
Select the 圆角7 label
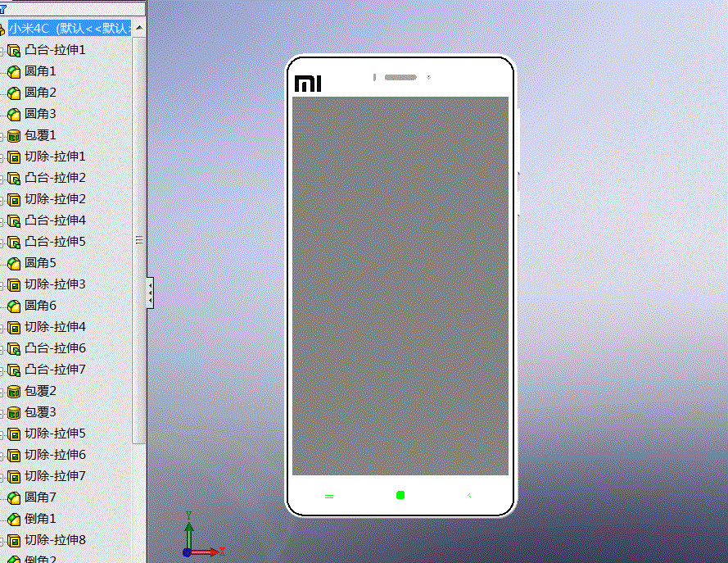40,497
